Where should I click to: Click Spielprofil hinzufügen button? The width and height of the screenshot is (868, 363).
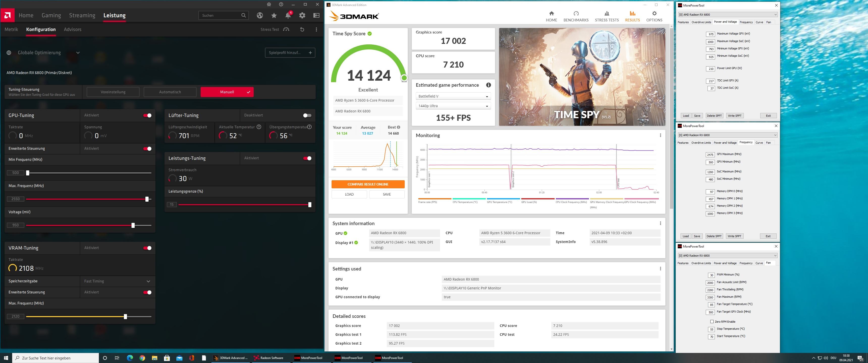click(x=290, y=53)
